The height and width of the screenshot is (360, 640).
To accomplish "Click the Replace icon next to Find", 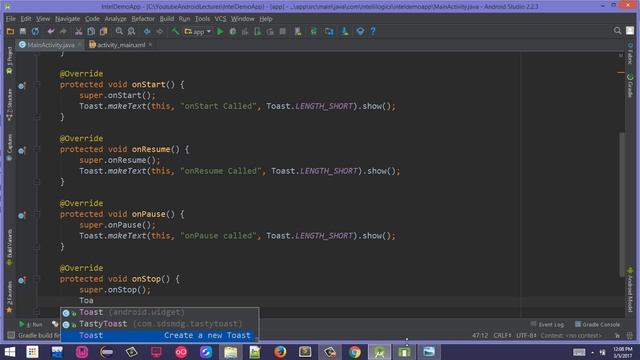I will 131,31.
